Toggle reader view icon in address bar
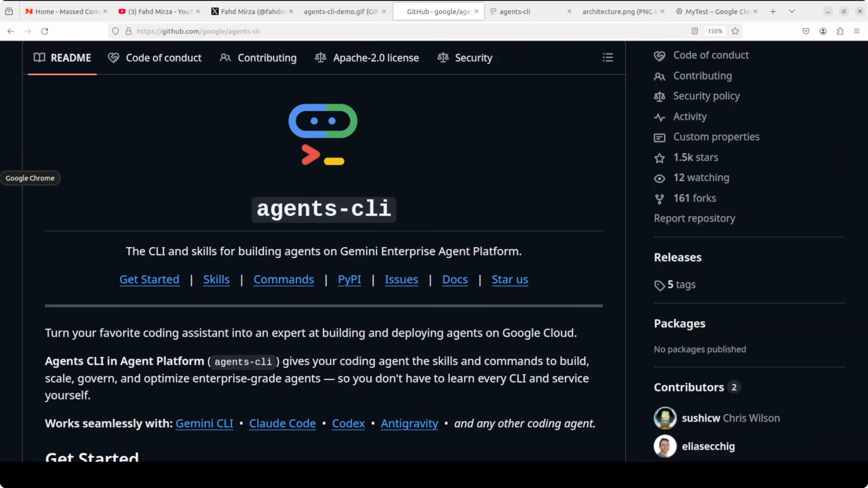 point(694,31)
